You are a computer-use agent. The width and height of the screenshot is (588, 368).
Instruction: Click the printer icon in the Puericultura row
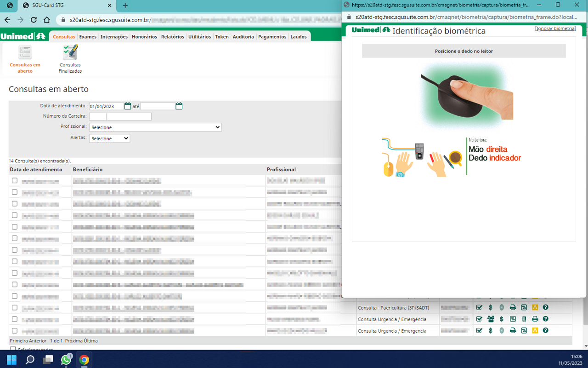(513, 308)
